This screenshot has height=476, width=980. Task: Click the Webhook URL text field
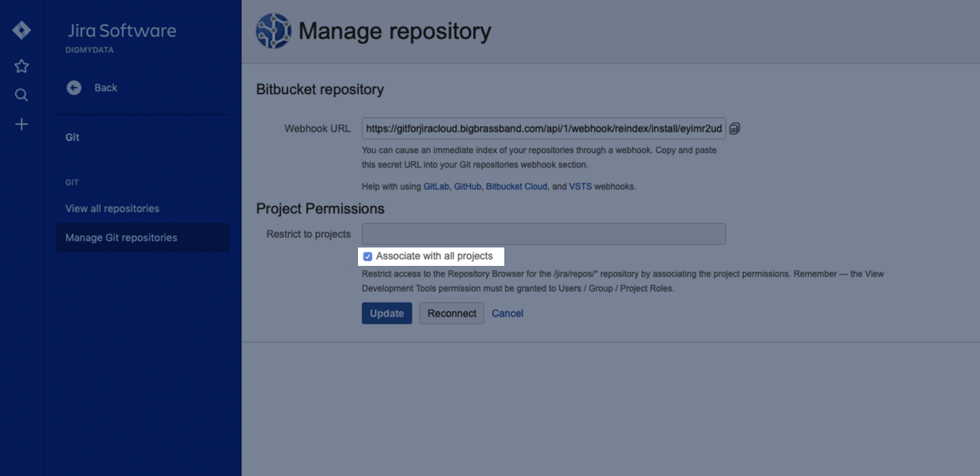(x=543, y=129)
